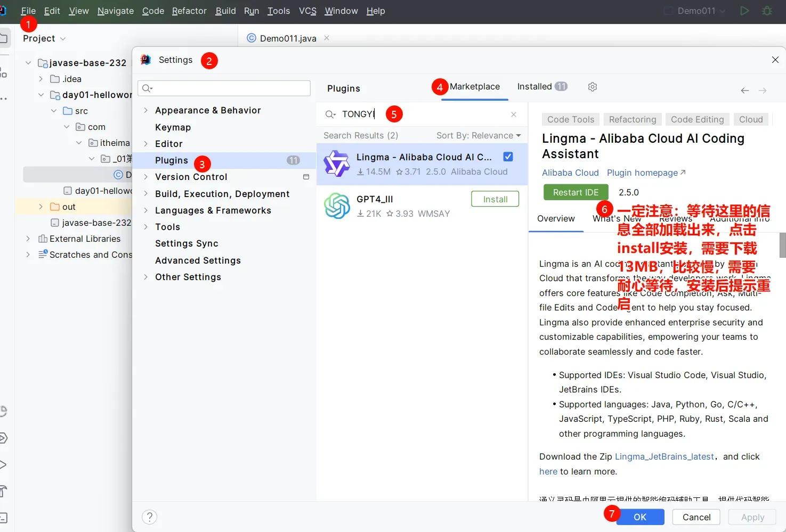786x532 pixels.
Task: Click the External Libraries icon
Action: [x=43, y=239]
